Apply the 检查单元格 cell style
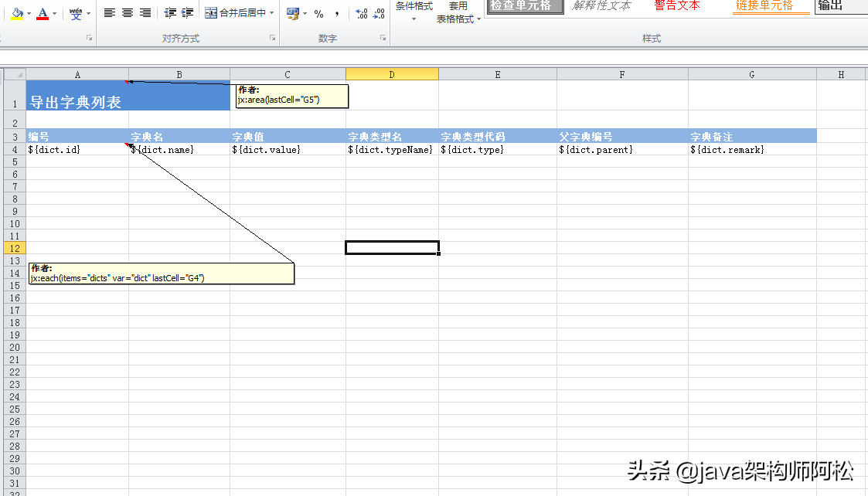Screen dimensions: 868x496 click(525, 6)
